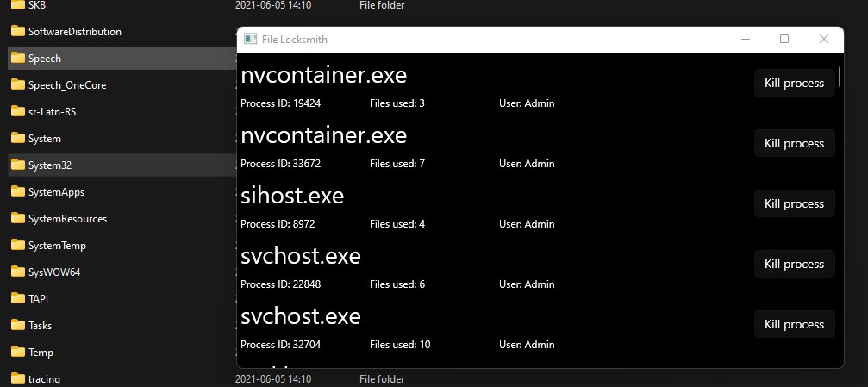Select the Speech folder icon
This screenshot has height=387, width=868.
tap(18, 58)
